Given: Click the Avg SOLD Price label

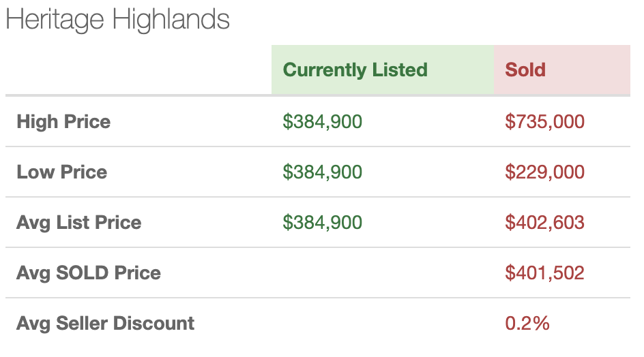Looking at the screenshot, I should tap(89, 273).
